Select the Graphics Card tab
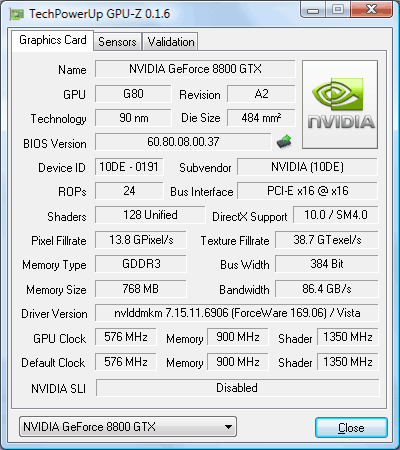Viewport: 400px width, 450px height. coord(53,40)
